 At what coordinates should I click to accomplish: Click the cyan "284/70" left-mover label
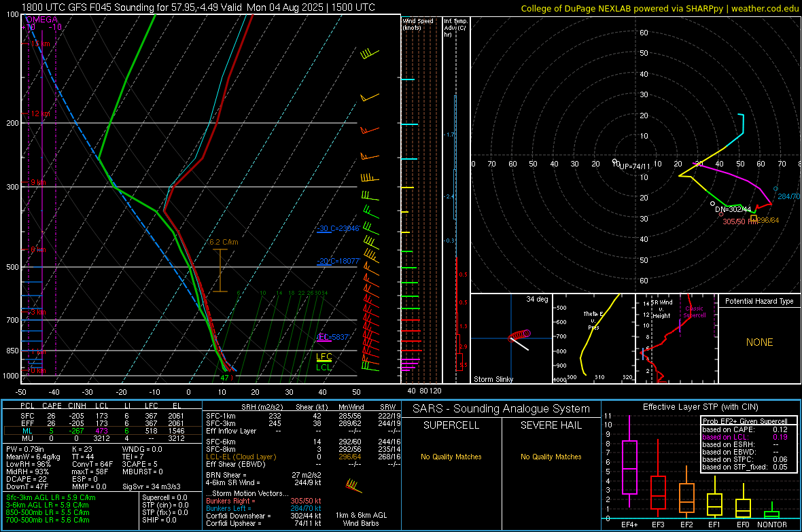tap(788, 196)
